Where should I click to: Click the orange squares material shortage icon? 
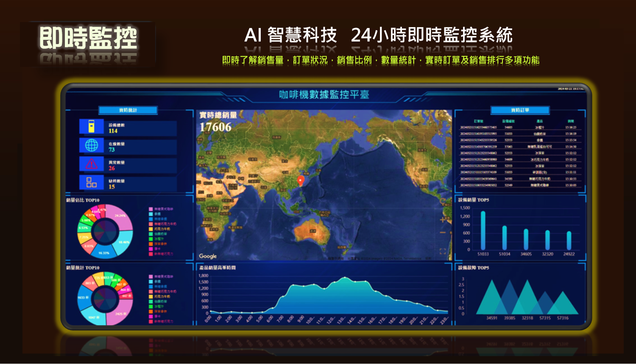(x=91, y=183)
